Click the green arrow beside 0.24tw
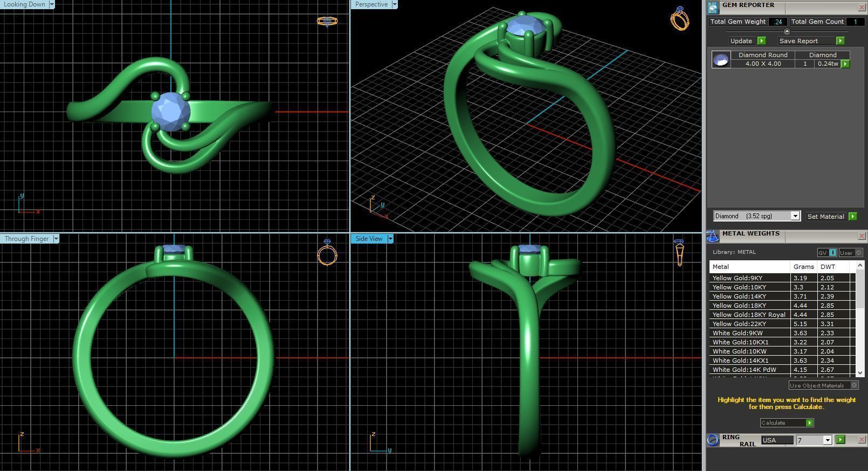This screenshot has width=868, height=471. pos(845,64)
